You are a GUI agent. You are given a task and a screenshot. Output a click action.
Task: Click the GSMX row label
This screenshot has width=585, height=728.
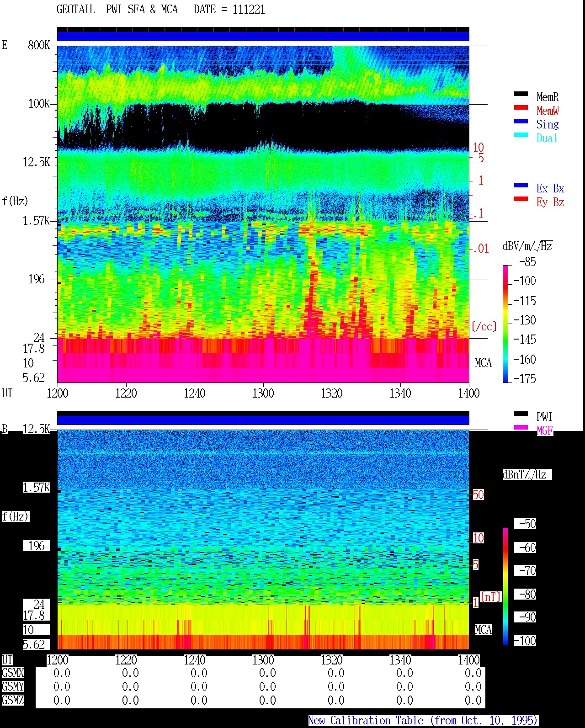point(13,673)
